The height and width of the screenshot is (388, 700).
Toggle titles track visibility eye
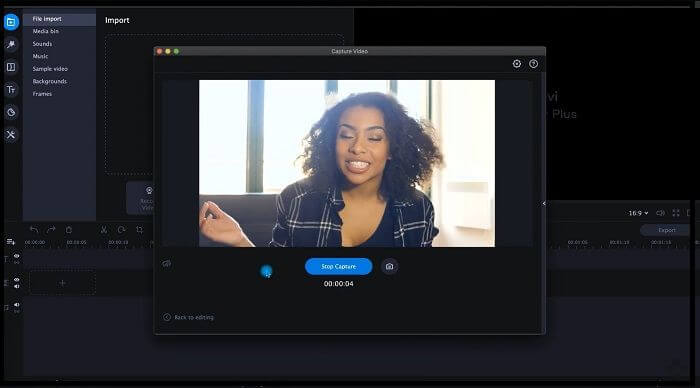[x=17, y=256]
